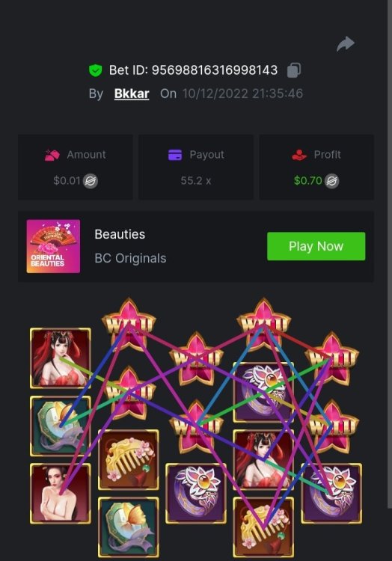
Task: Open the Bkkar user profile link
Action: [x=132, y=93]
